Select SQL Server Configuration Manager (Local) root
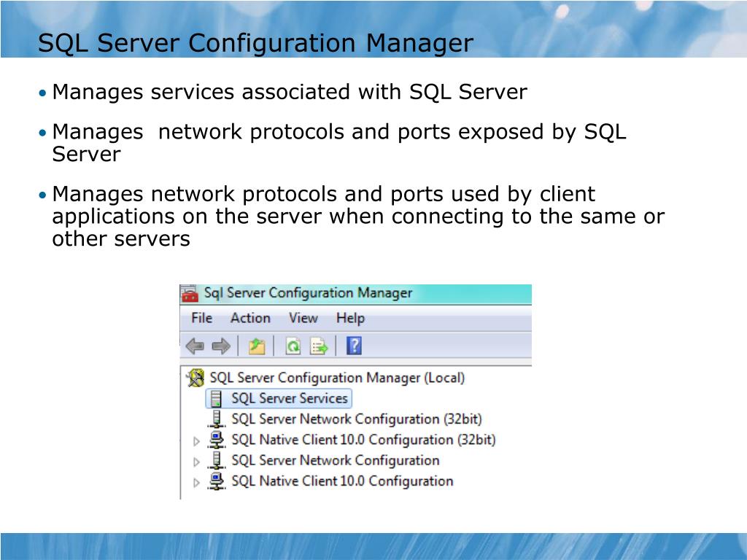This screenshot has width=747, height=560. (x=336, y=378)
